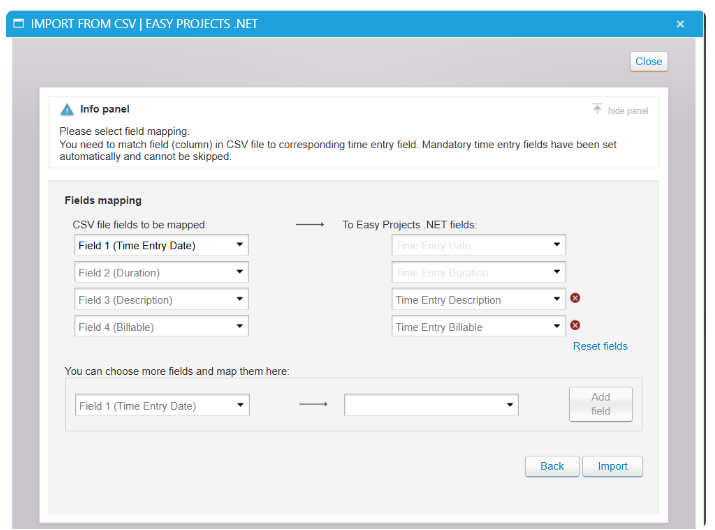Expand the Time Entry Description dropdown
This screenshot has height=530, width=715.
(x=478, y=300)
